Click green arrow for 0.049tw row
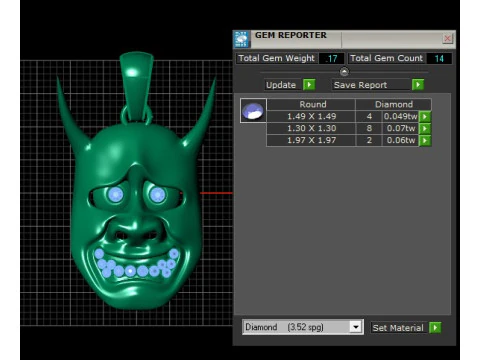Screen dimensions: 480x360 425,116
